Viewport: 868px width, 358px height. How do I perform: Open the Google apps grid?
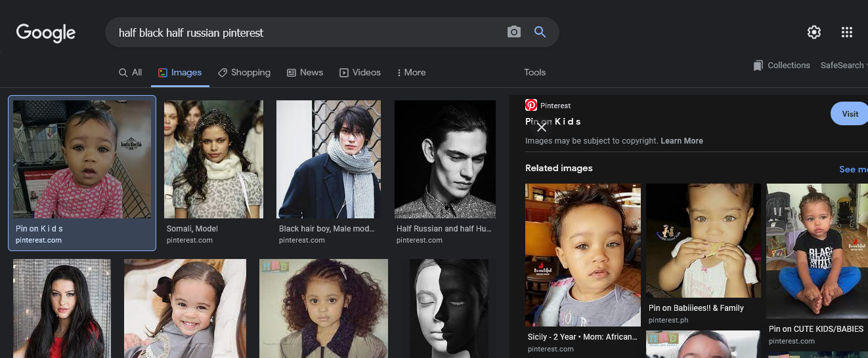(847, 32)
